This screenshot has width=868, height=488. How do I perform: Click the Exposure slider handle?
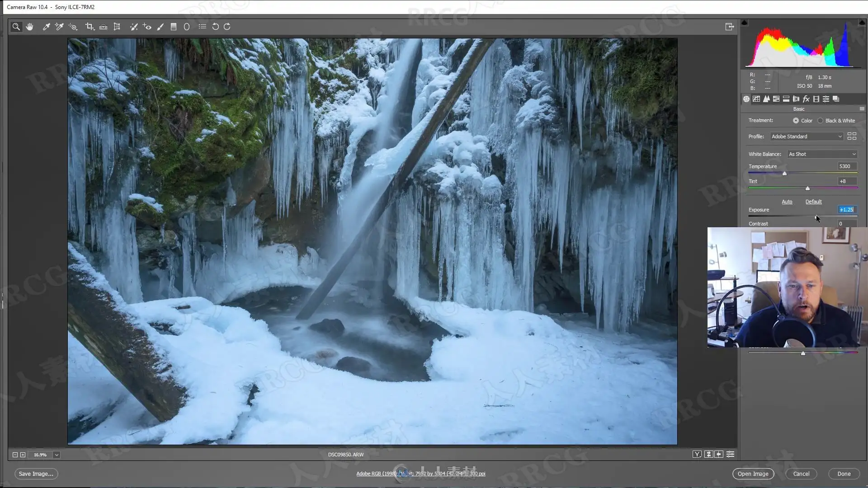816,217
